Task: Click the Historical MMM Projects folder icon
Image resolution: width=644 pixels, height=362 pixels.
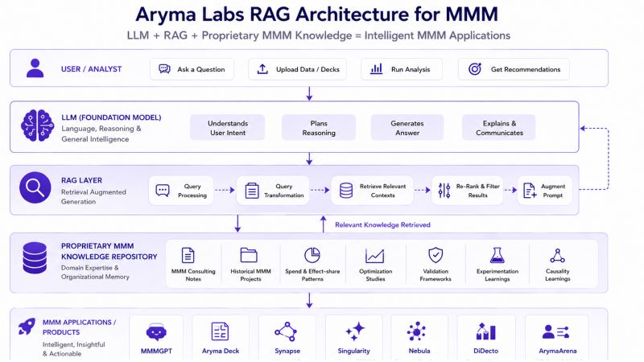Action: pyautogui.click(x=249, y=255)
